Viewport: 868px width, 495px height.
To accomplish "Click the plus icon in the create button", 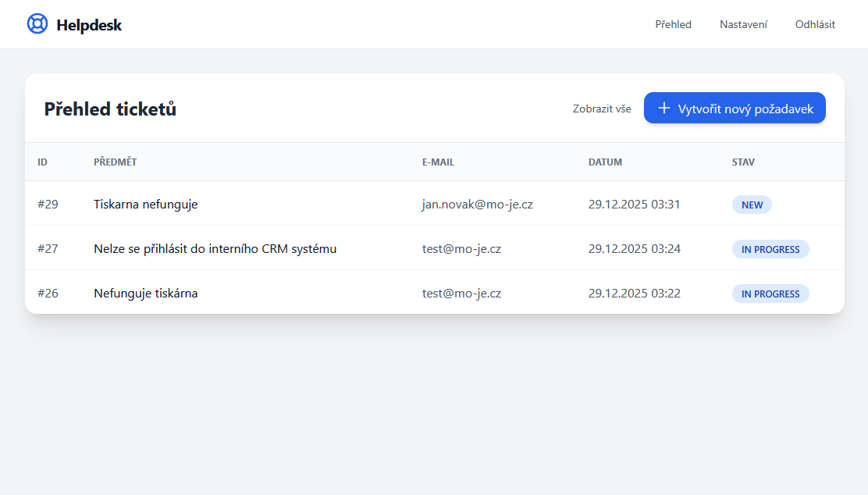I will 664,109.
